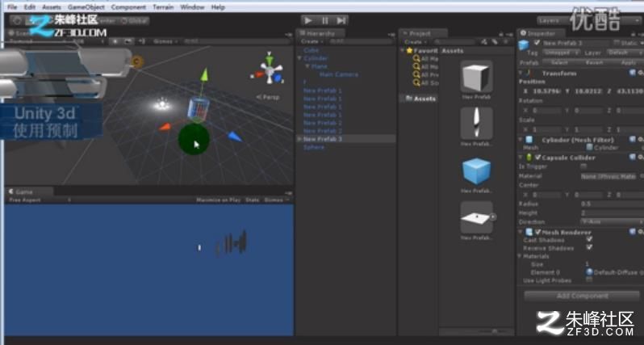Click the Play button
644x345 pixels.
click(308, 20)
